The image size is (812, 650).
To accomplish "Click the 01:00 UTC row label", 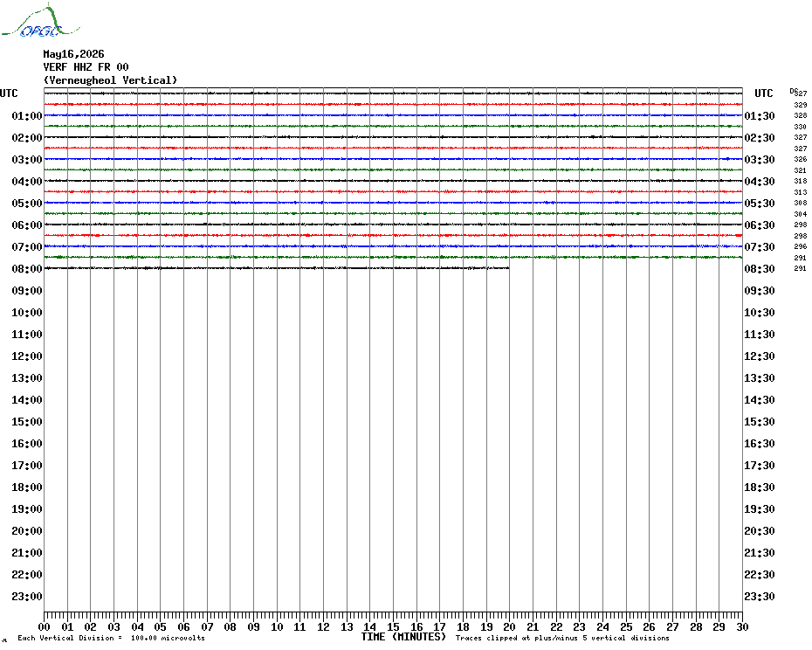I will pyautogui.click(x=27, y=115).
